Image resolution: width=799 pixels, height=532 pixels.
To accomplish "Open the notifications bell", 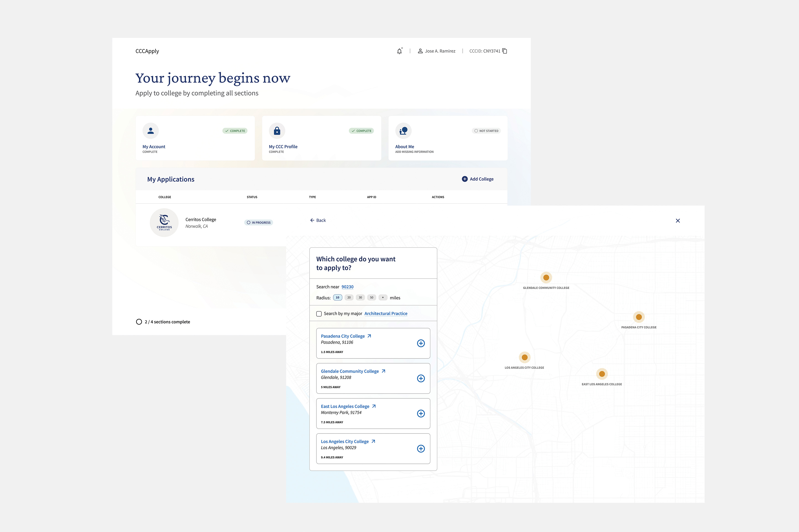I will [399, 51].
